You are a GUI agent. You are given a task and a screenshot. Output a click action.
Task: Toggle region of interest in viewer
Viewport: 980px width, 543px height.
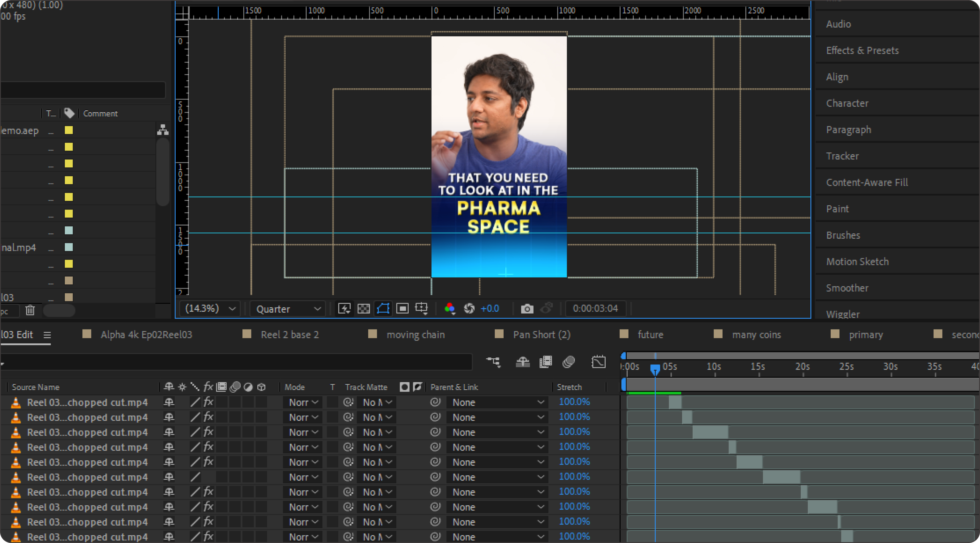pyautogui.click(x=402, y=308)
